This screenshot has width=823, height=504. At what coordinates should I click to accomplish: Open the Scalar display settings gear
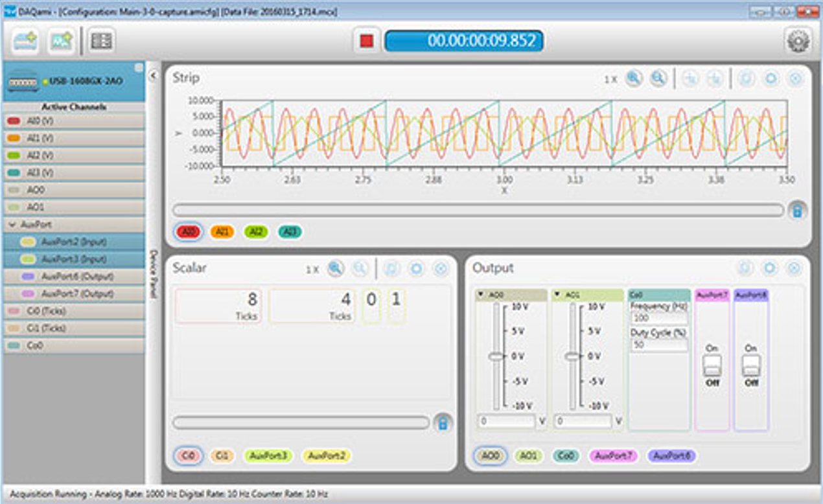(415, 269)
